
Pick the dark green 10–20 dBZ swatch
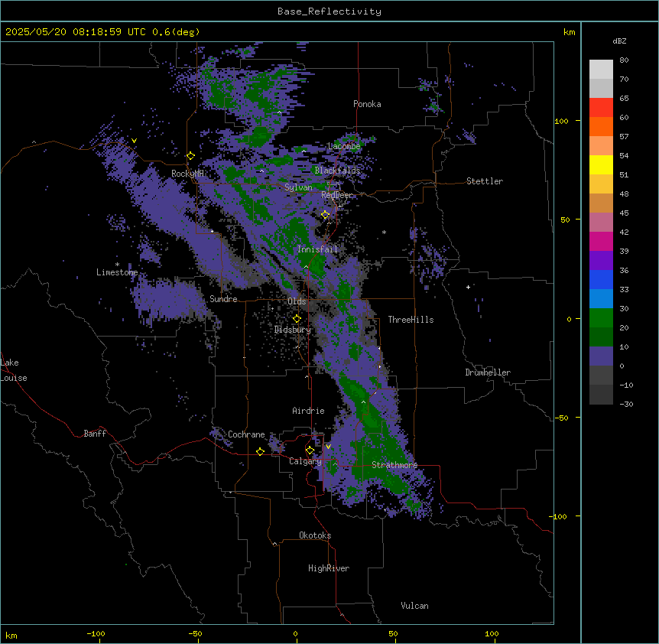pyautogui.click(x=601, y=337)
